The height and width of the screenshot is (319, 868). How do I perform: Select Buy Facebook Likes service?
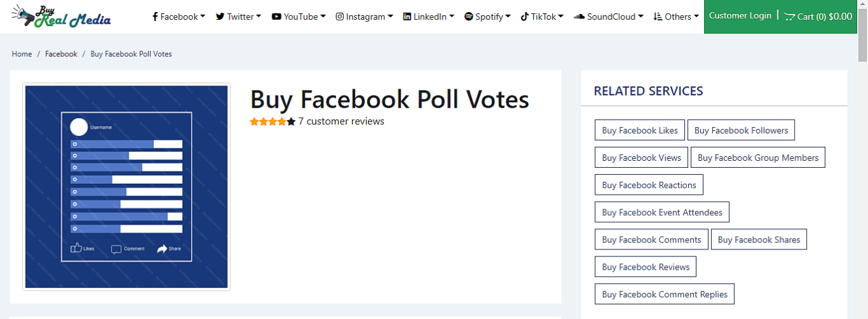tap(640, 130)
